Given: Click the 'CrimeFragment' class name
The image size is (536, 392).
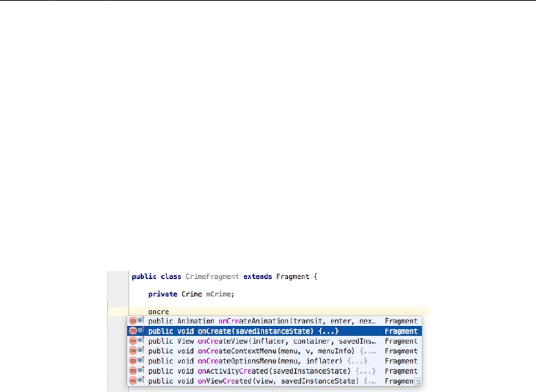Looking at the screenshot, I should pyautogui.click(x=212, y=276).
